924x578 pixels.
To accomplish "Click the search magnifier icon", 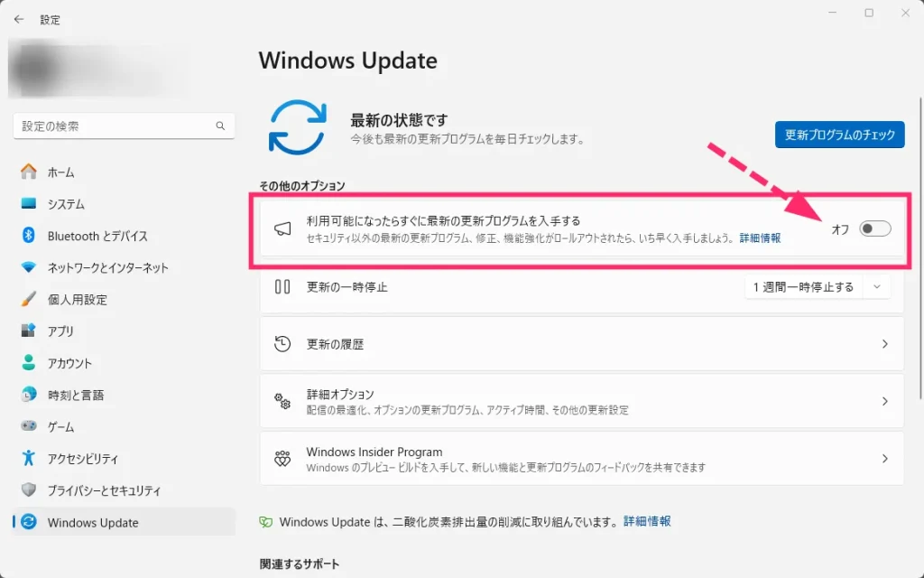I will coord(220,126).
